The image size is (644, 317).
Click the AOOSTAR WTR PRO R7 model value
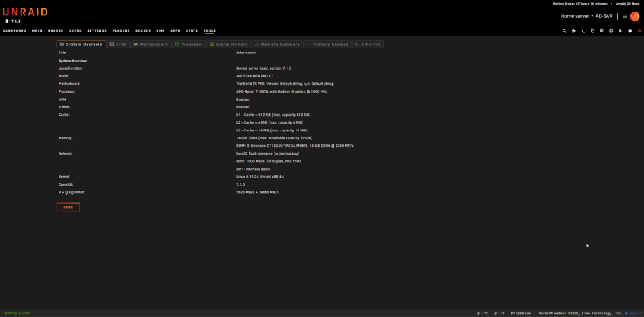254,76
